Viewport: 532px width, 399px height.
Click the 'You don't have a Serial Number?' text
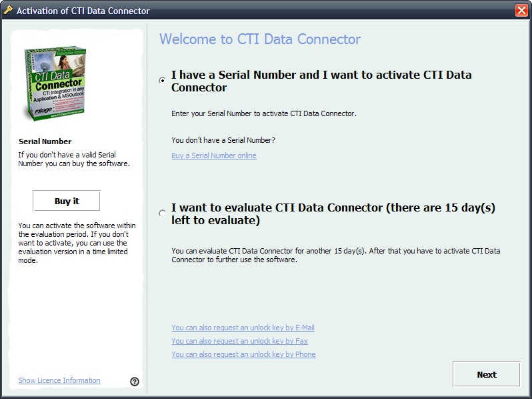(223, 140)
